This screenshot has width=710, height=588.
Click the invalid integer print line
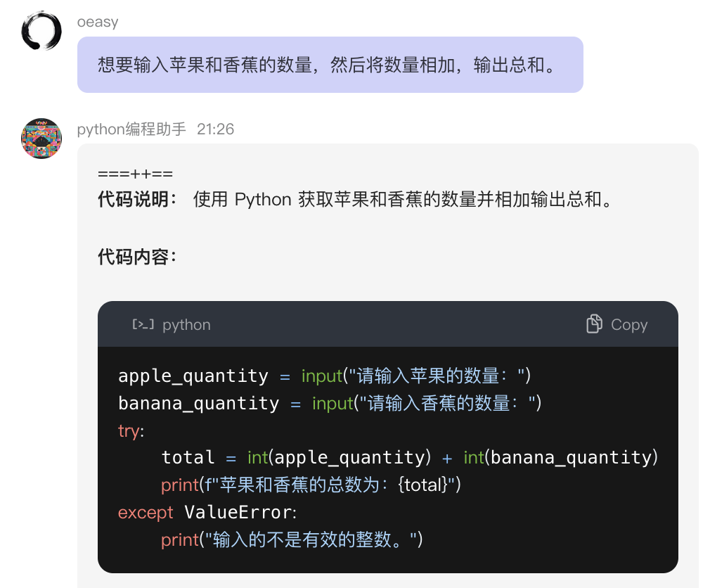tap(292, 540)
